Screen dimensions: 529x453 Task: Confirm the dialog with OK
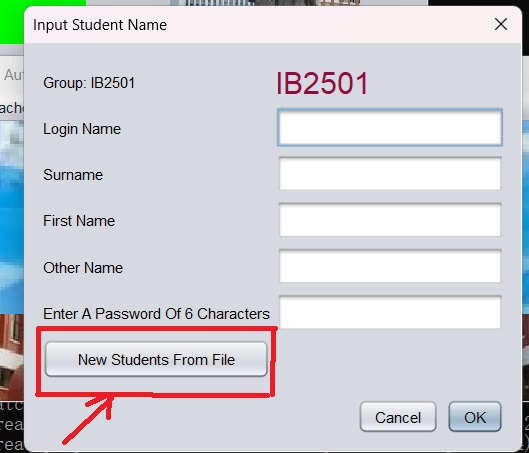(x=475, y=417)
